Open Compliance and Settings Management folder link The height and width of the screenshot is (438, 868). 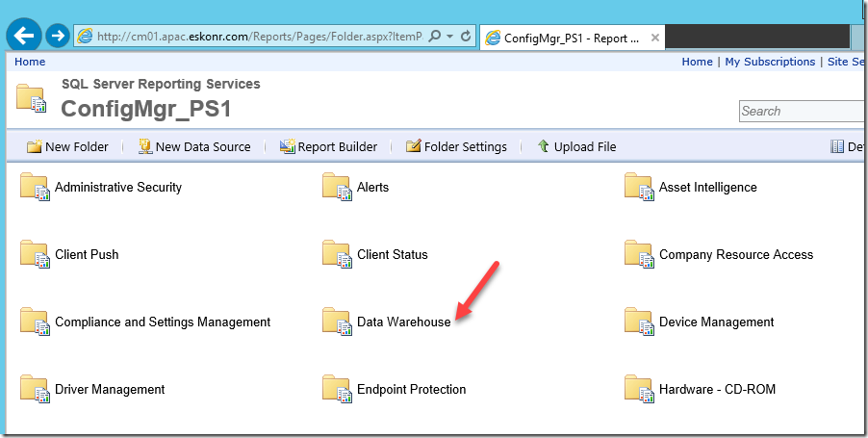(x=163, y=322)
